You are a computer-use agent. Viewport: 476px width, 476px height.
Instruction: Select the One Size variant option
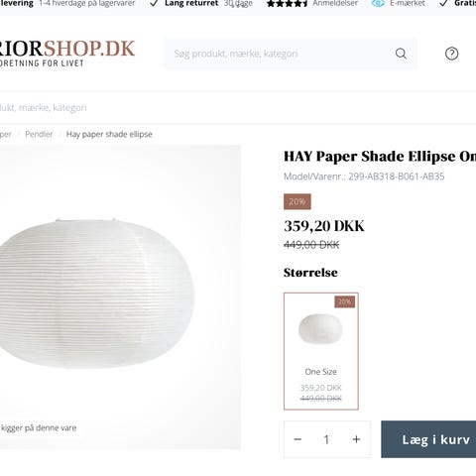(x=321, y=351)
